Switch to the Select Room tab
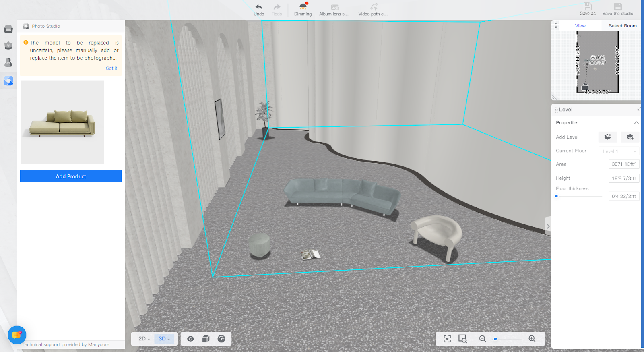 click(622, 26)
